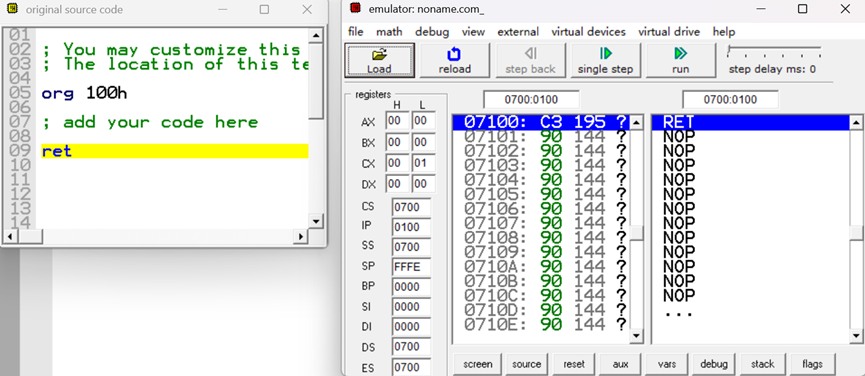Image resolution: width=865 pixels, height=376 pixels.
Task: Click the DI register field
Action: (x=412, y=326)
